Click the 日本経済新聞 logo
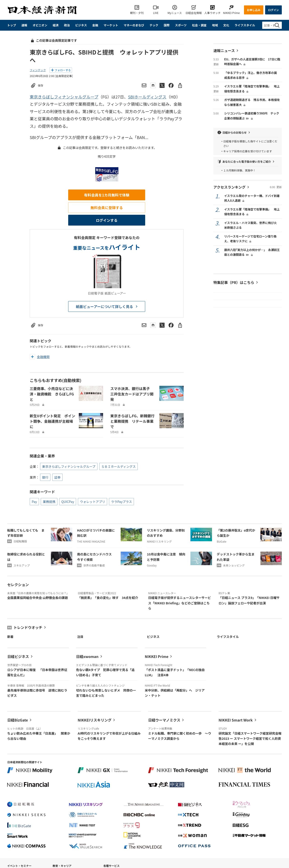This screenshot has width=289, height=868. click(x=42, y=10)
